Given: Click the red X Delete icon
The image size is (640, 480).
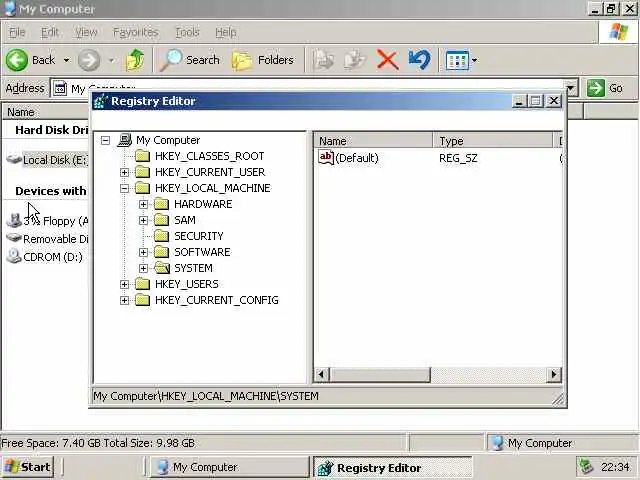Looking at the screenshot, I should (x=387, y=60).
